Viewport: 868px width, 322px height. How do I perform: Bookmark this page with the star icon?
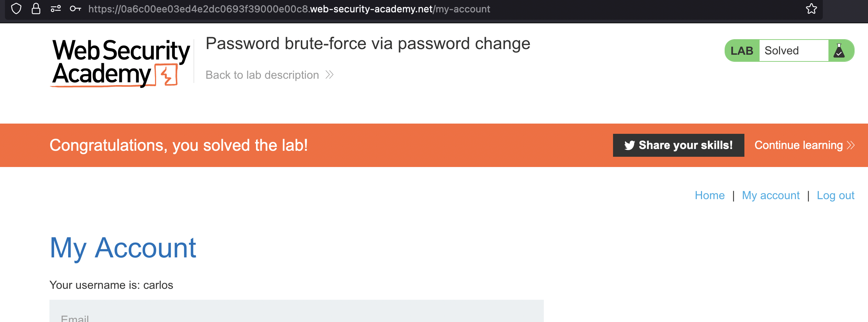click(811, 8)
